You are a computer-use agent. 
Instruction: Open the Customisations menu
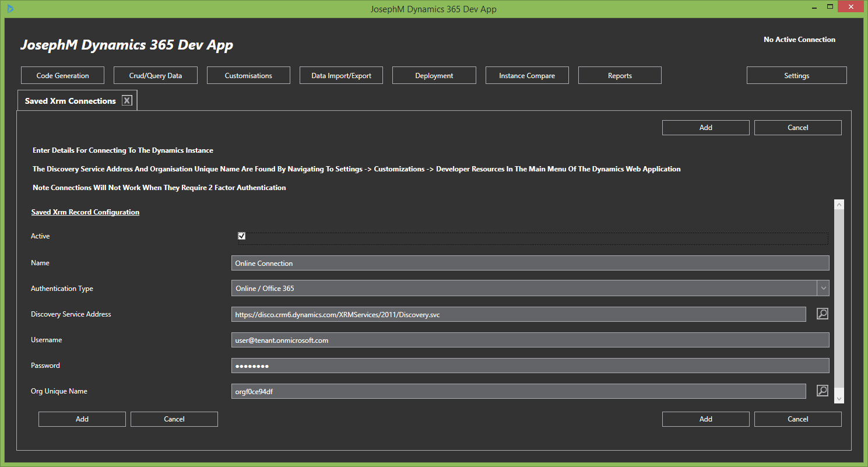(x=248, y=75)
